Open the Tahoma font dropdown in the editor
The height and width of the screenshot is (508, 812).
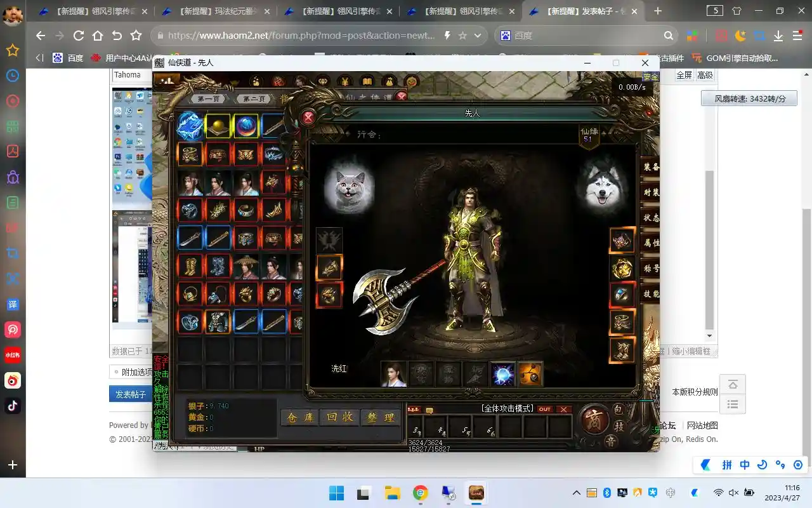click(131, 75)
